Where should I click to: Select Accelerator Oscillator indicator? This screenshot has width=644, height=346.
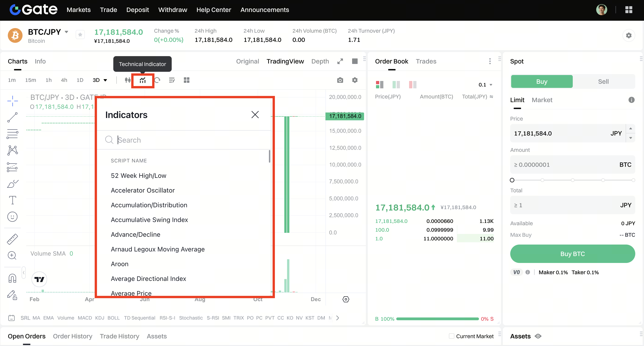(142, 190)
